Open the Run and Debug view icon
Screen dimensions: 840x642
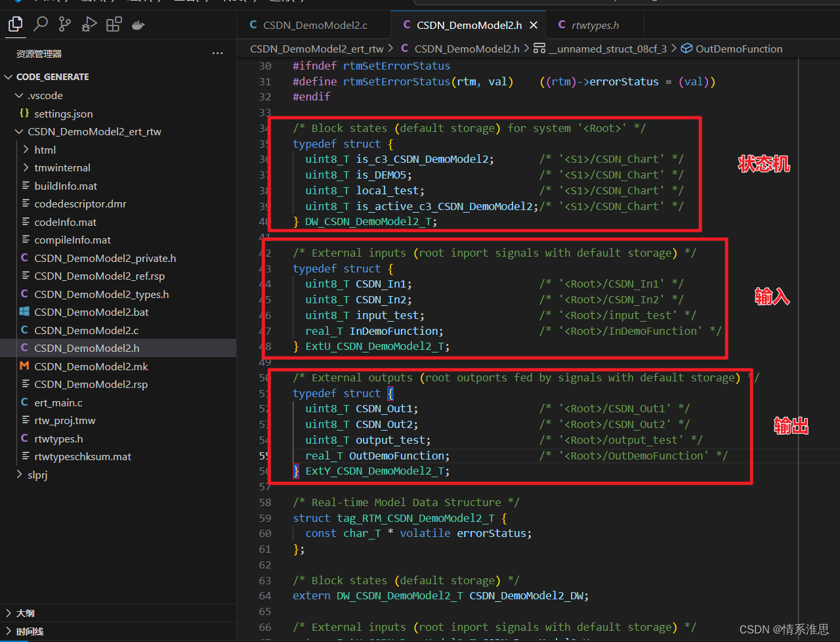click(89, 25)
